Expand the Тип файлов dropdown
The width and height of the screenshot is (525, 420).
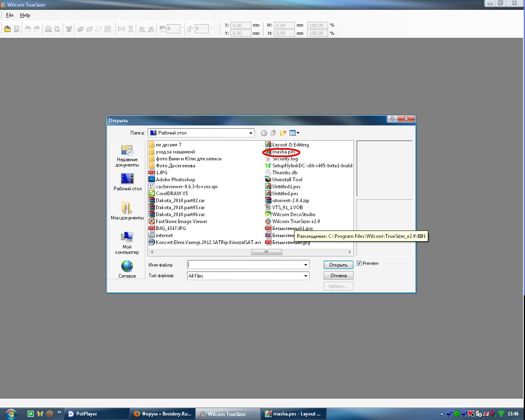[306, 276]
